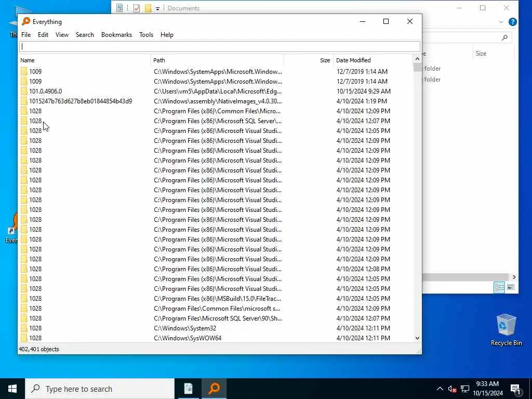The height and width of the screenshot is (399, 532).
Task: Select the 1028 folder in Common Files\Micro...
Action: pos(35,111)
